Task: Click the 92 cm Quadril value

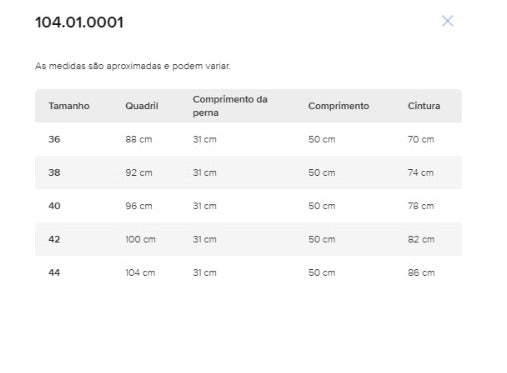Action: click(139, 173)
